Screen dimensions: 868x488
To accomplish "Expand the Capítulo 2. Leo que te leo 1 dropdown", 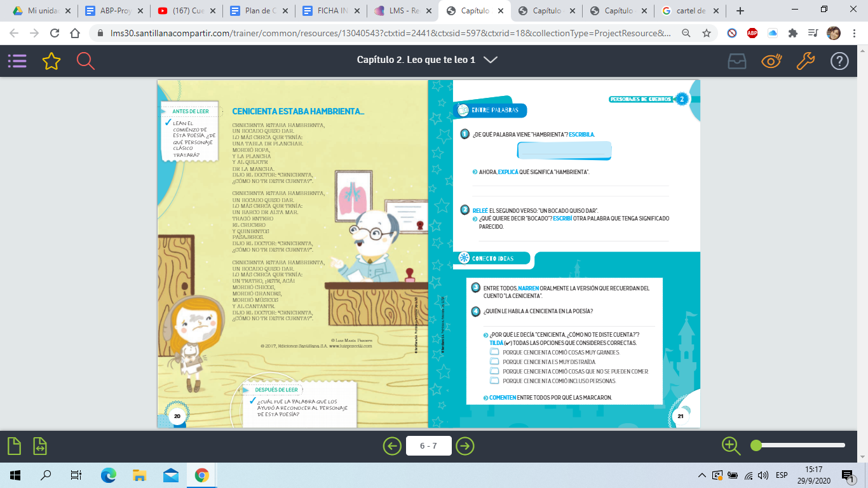I will (x=490, y=60).
